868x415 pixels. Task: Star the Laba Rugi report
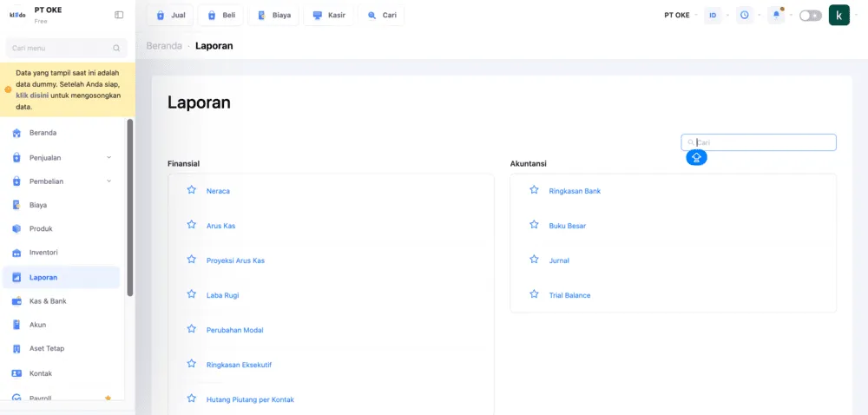point(192,293)
